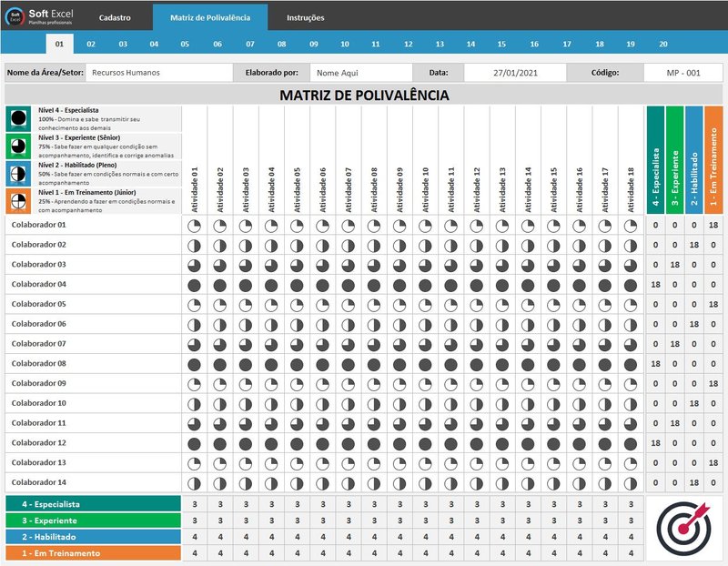This screenshot has height=566, width=728.
Task: Select Colaborador 04 Atividade 18 full-circle icon
Action: point(631,285)
